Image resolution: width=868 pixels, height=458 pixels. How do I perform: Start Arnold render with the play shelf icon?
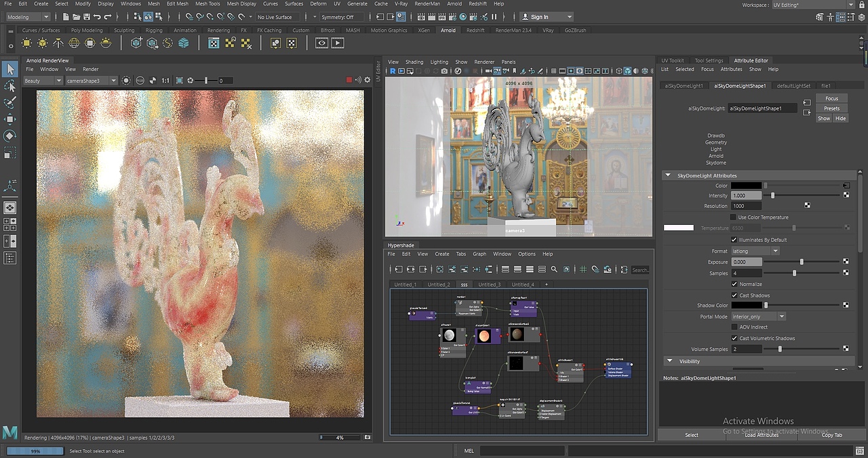coord(337,43)
